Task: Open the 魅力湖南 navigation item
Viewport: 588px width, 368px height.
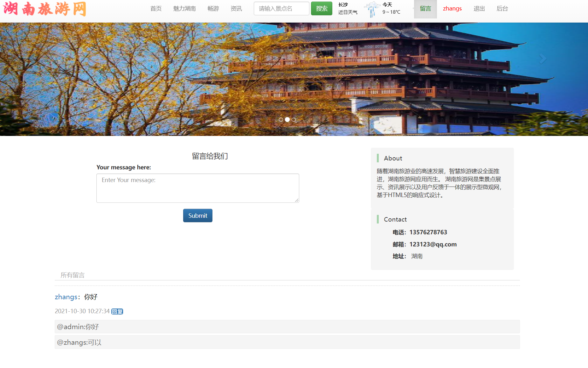Action: tap(184, 9)
